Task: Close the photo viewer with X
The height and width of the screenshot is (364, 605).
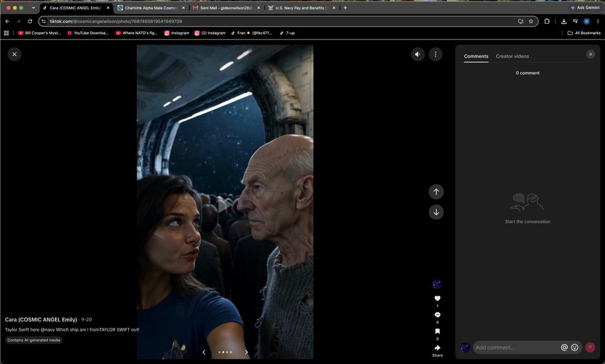Action: pos(15,54)
